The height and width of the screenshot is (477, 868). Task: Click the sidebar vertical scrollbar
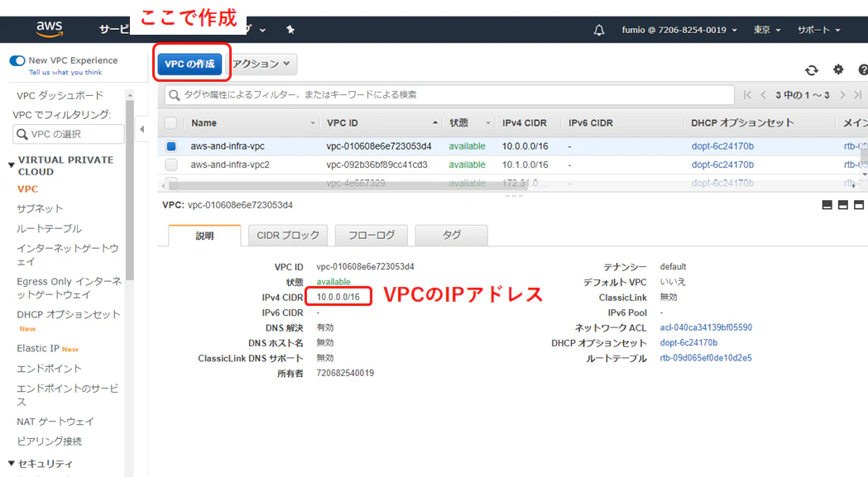130,190
